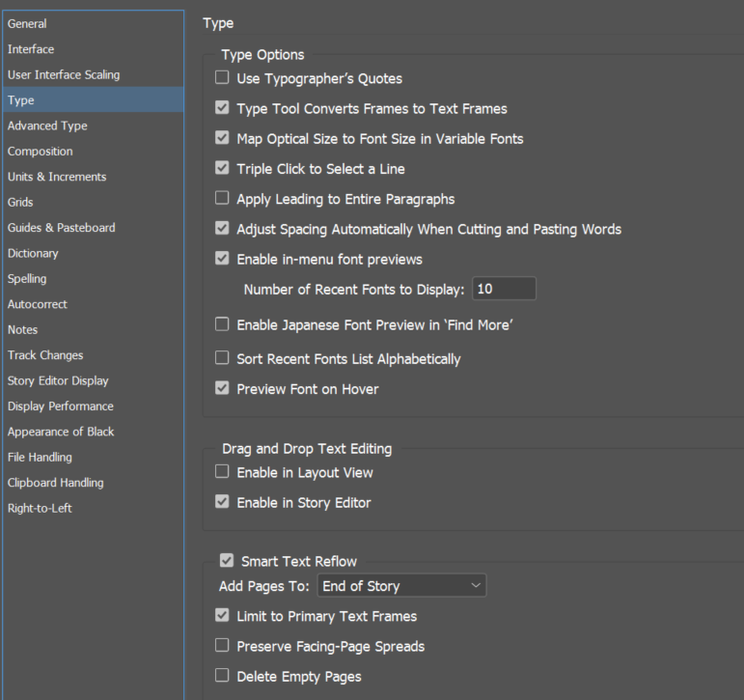Viewport: 744px width, 700px height.
Task: Uncheck Preview Font on Hover
Action: click(223, 389)
